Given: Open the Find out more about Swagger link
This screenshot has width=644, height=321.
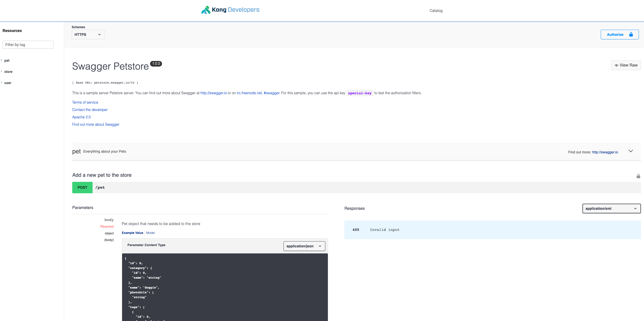Looking at the screenshot, I should coord(96,124).
